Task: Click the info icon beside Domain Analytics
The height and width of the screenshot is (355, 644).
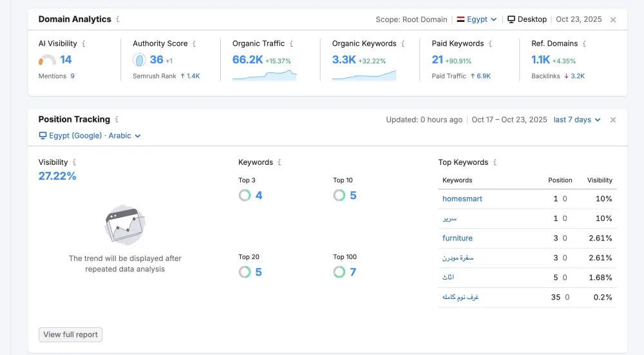Action: [x=118, y=19]
